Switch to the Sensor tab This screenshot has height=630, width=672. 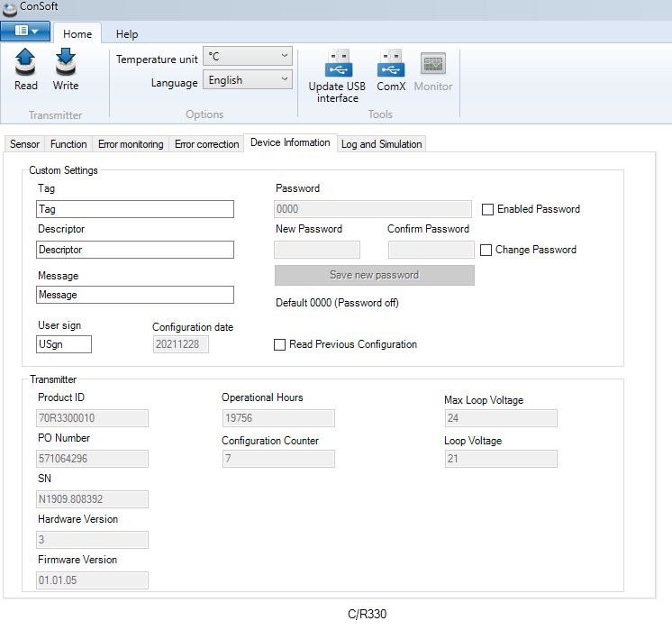pos(24,144)
